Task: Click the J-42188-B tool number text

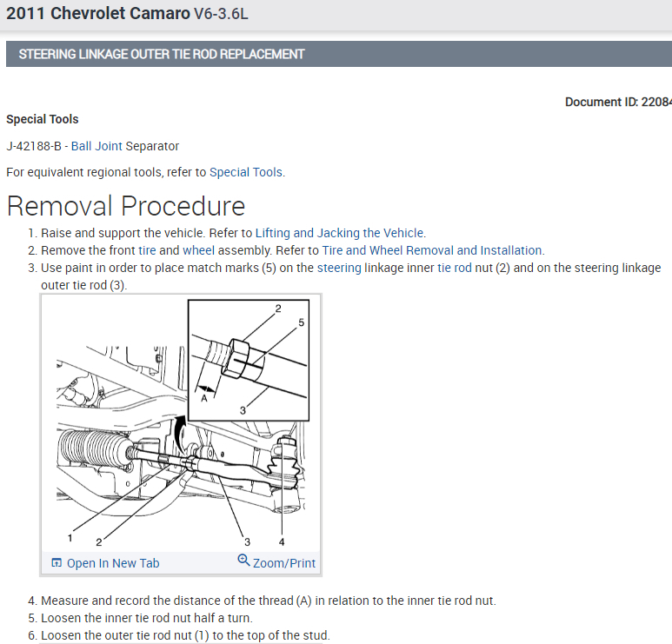Action: pyautogui.click(x=34, y=146)
